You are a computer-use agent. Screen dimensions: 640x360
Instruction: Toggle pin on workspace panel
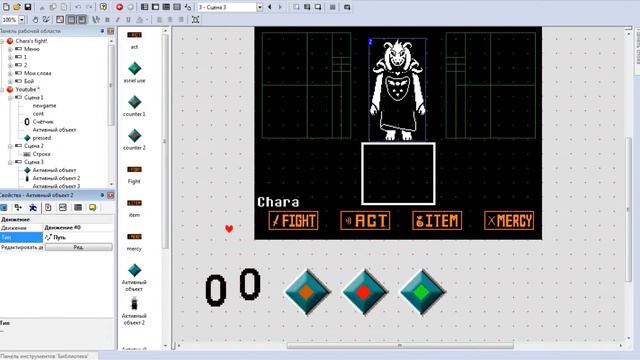(x=102, y=31)
